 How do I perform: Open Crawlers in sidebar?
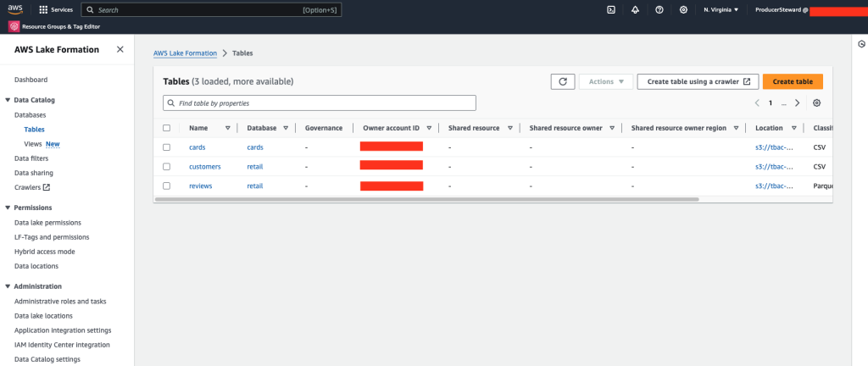coord(28,187)
